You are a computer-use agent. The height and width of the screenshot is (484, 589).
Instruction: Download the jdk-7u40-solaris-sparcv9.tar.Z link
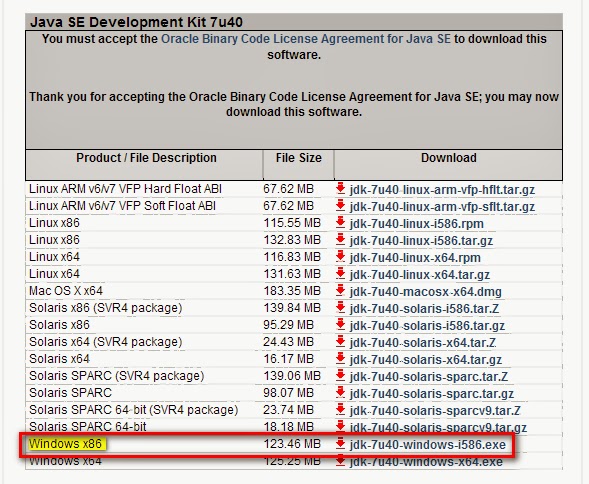tap(435, 410)
